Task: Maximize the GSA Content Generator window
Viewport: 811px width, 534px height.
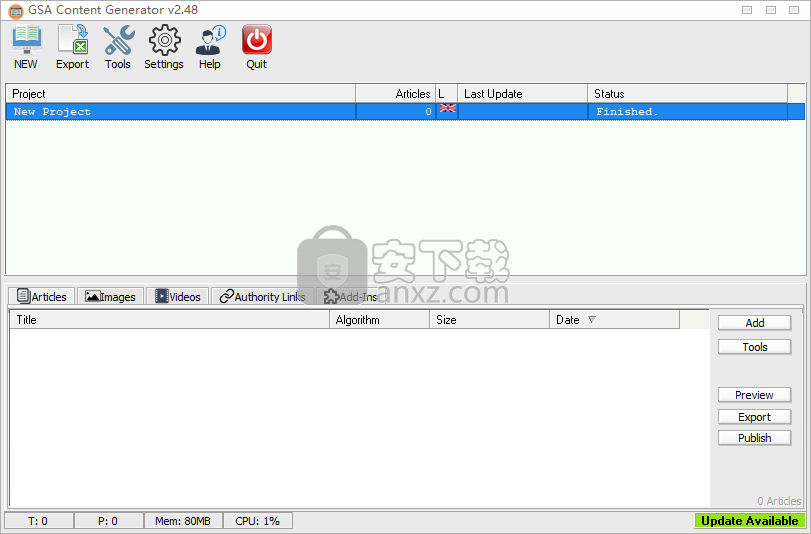Action: click(x=771, y=10)
